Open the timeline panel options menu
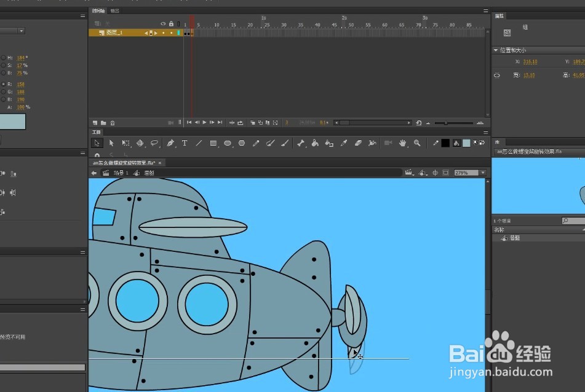The height and width of the screenshot is (392, 585). pyautogui.click(x=486, y=11)
